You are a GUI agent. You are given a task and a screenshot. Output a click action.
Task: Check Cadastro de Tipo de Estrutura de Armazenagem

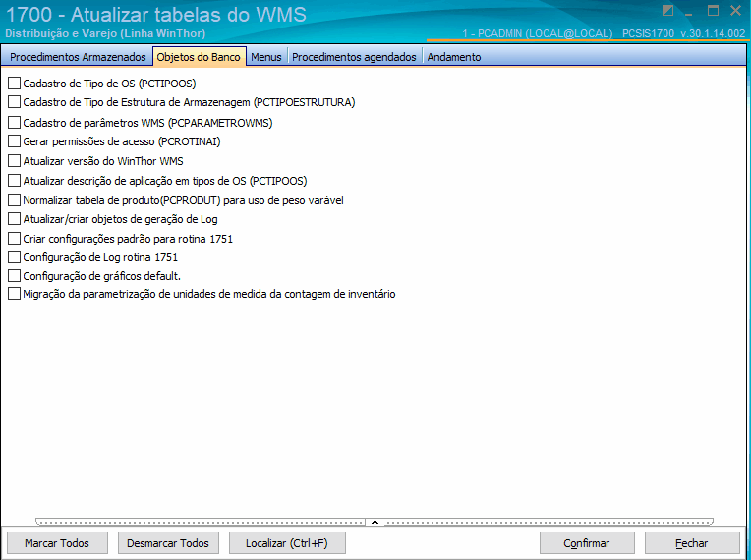pos(15,102)
